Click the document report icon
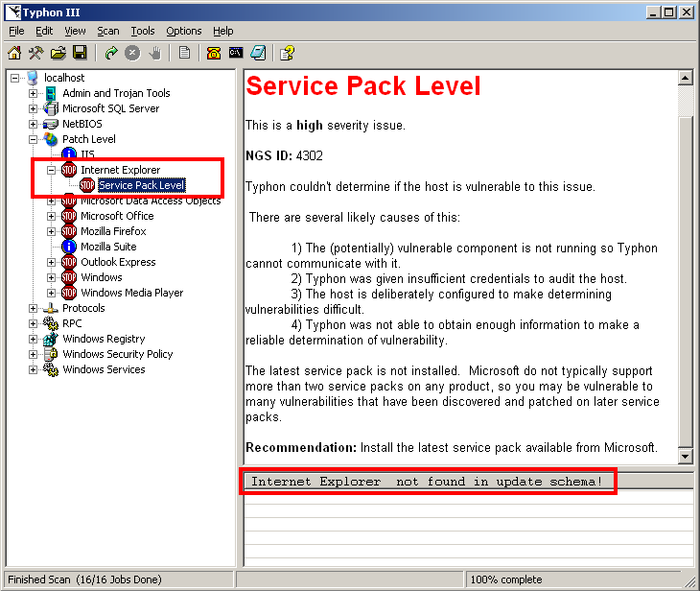This screenshot has height=591, width=700. click(184, 53)
